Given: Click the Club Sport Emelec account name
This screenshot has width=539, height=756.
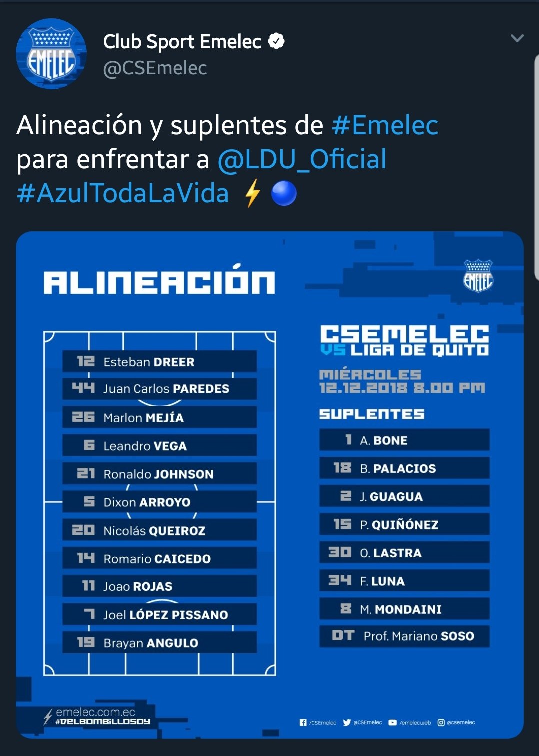Looking at the screenshot, I should pos(182,42).
